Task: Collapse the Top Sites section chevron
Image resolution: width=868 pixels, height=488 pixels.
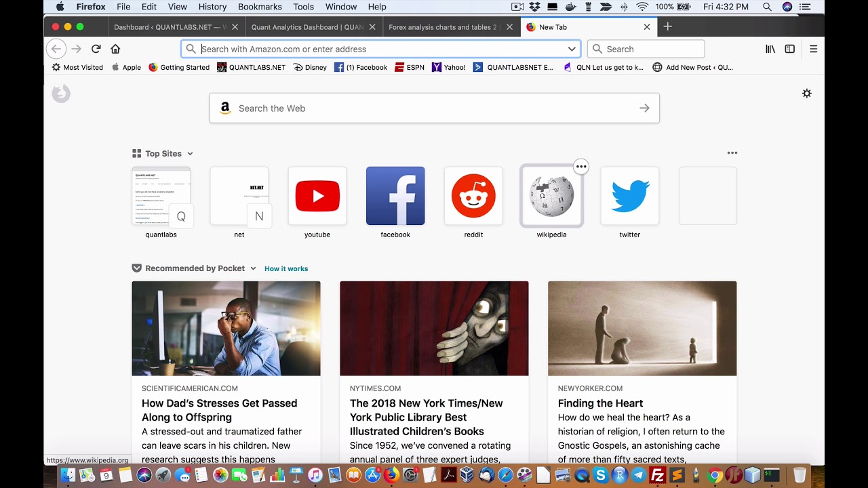Action: 190,154
